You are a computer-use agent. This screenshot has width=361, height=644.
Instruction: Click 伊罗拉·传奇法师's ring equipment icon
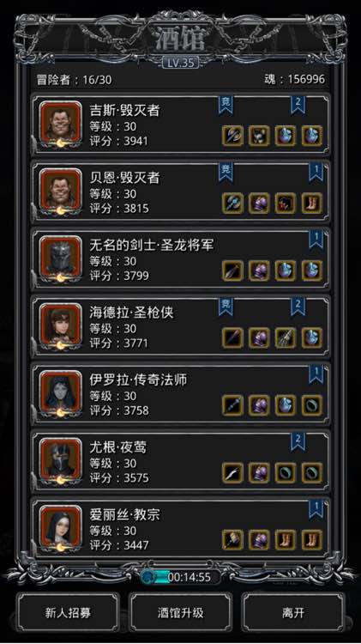coord(312,405)
